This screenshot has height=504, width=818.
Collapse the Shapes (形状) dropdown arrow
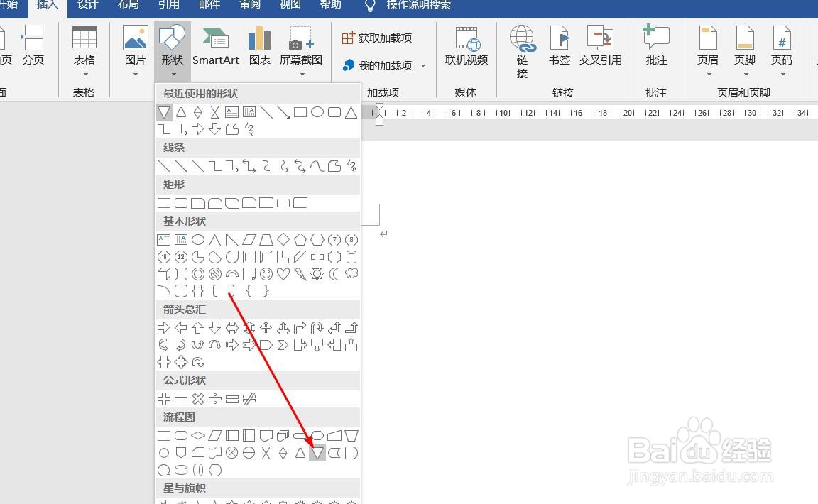(173, 75)
